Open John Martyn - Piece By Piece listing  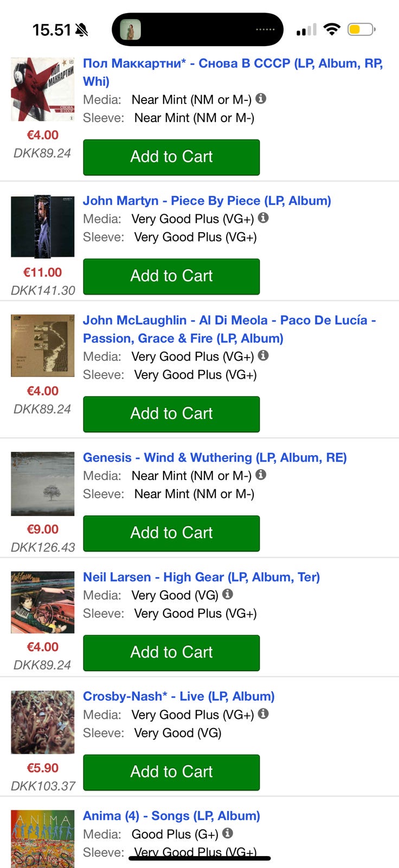click(207, 201)
